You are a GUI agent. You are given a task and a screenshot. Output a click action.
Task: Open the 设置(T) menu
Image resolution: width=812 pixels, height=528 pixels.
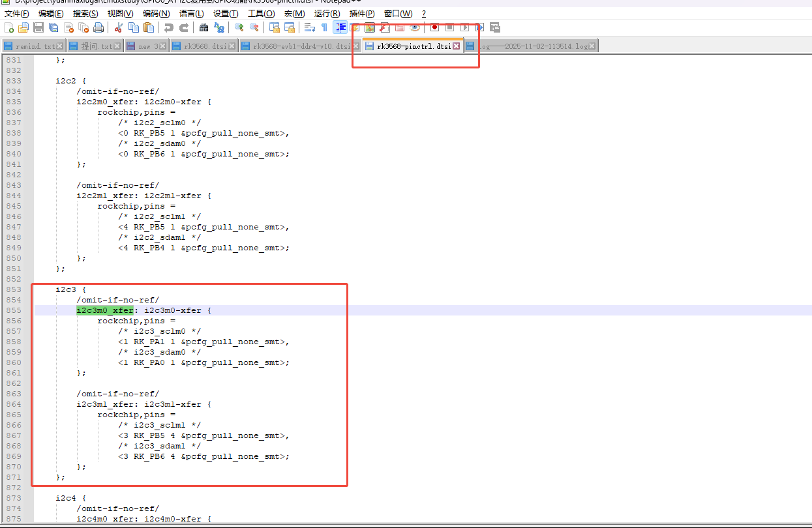click(226, 14)
